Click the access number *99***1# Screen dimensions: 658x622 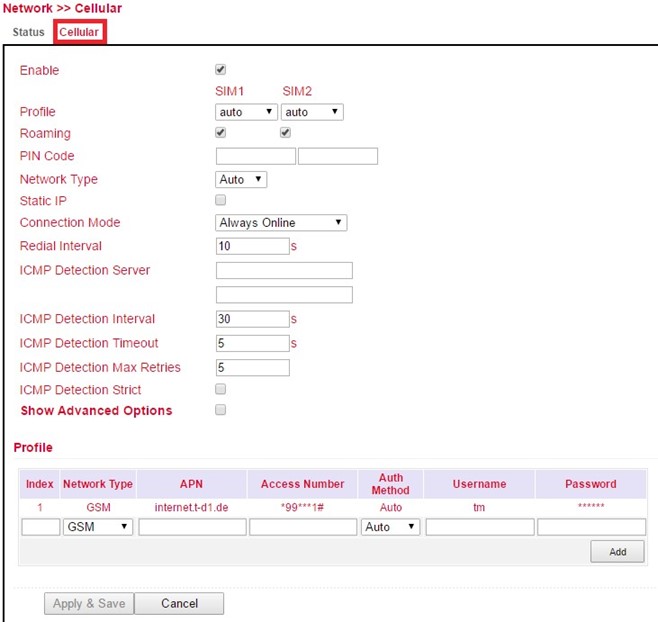(x=302, y=507)
